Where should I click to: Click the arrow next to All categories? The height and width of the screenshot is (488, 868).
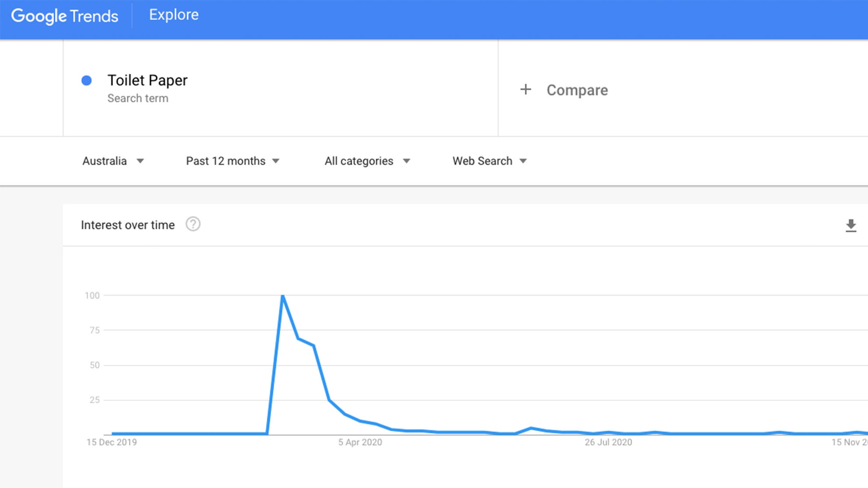406,161
